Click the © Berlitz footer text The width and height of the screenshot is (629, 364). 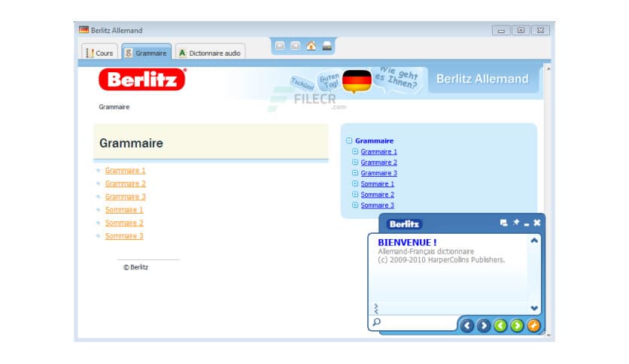click(x=135, y=268)
